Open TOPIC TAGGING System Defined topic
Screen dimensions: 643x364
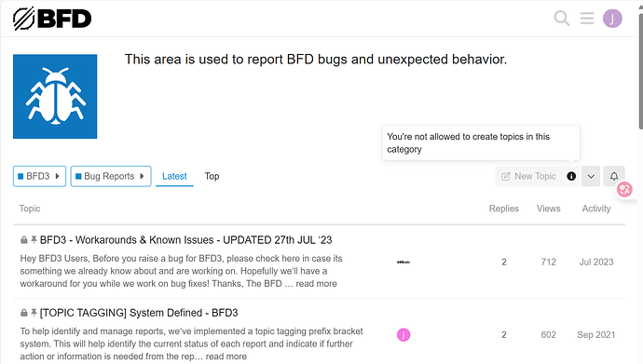139,313
